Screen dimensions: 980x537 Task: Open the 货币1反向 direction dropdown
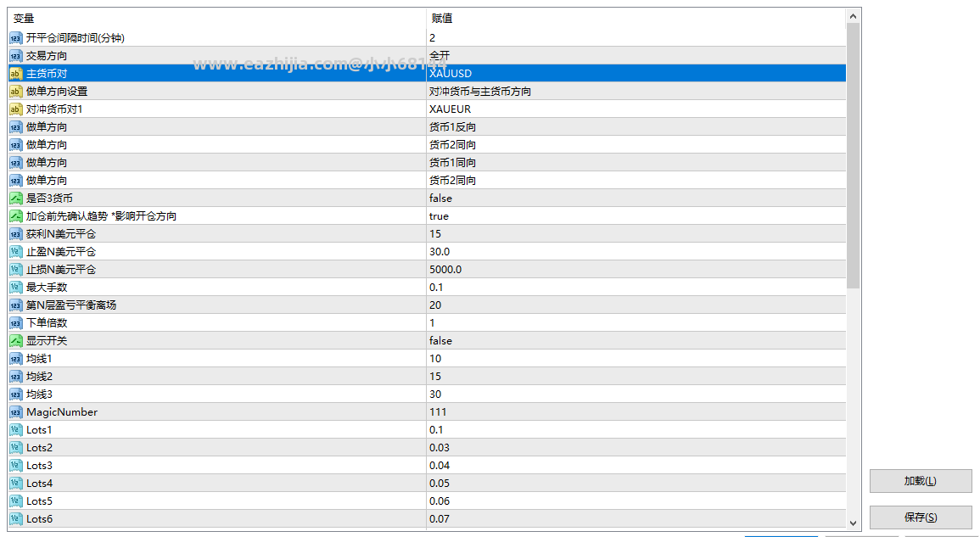[636, 127]
